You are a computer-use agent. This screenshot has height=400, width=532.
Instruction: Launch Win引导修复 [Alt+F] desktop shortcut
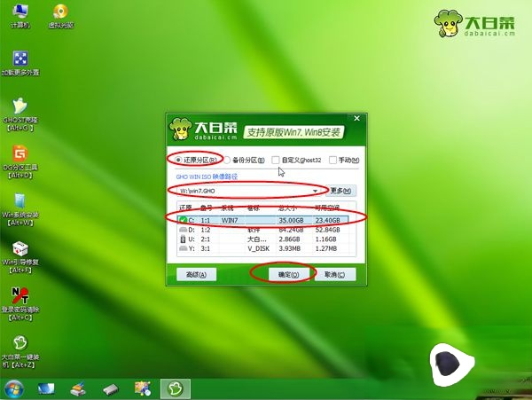point(20,257)
